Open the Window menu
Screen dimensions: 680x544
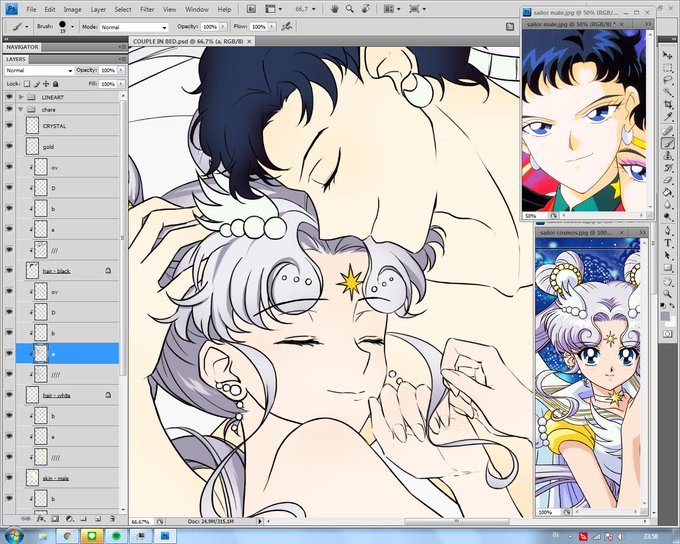(197, 9)
